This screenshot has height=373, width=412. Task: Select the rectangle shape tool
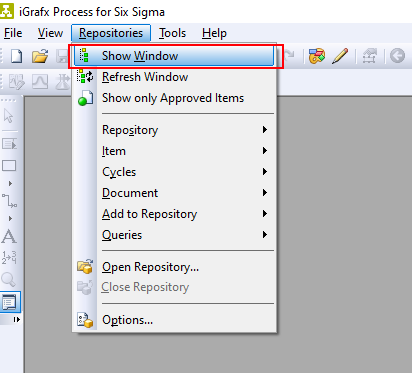click(x=9, y=166)
